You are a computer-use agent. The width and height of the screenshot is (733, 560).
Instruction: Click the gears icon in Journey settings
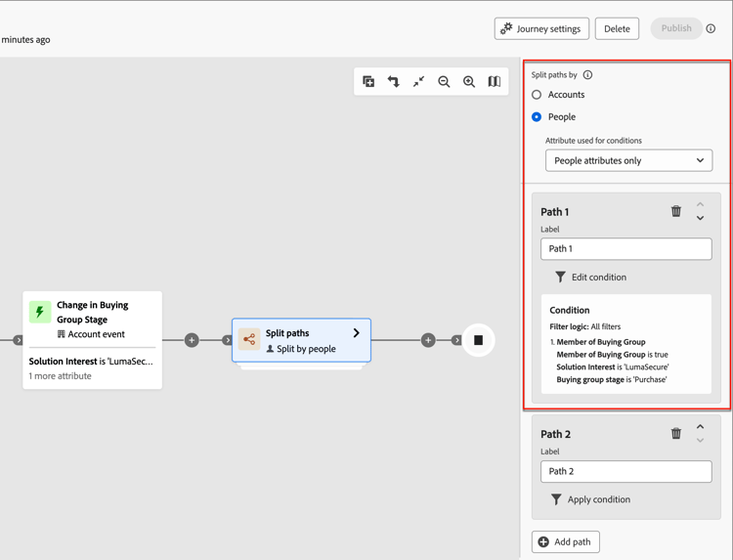(x=506, y=28)
